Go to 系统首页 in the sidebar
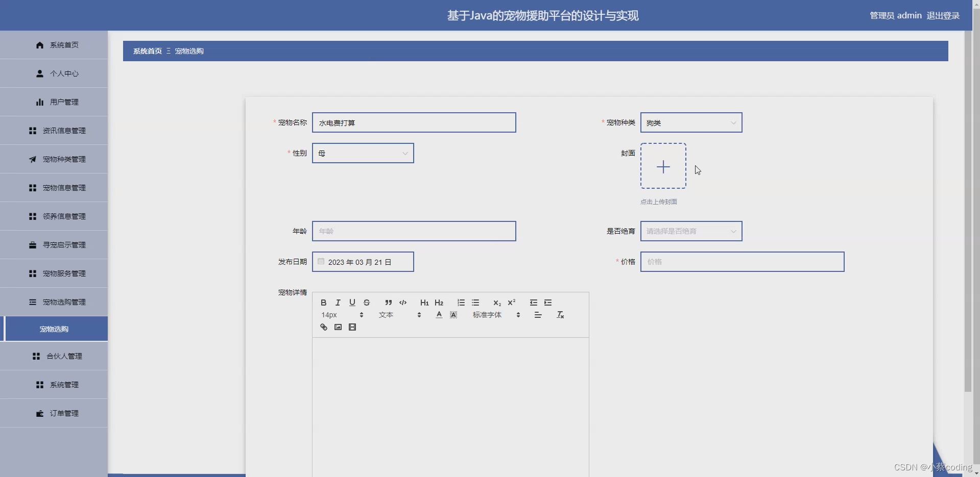This screenshot has width=980, height=477. click(54, 45)
